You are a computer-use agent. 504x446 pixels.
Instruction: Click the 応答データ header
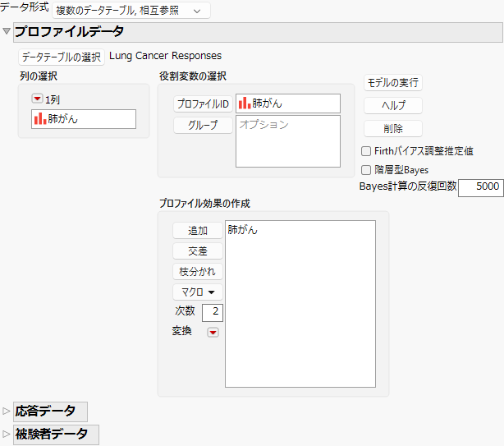point(50,412)
